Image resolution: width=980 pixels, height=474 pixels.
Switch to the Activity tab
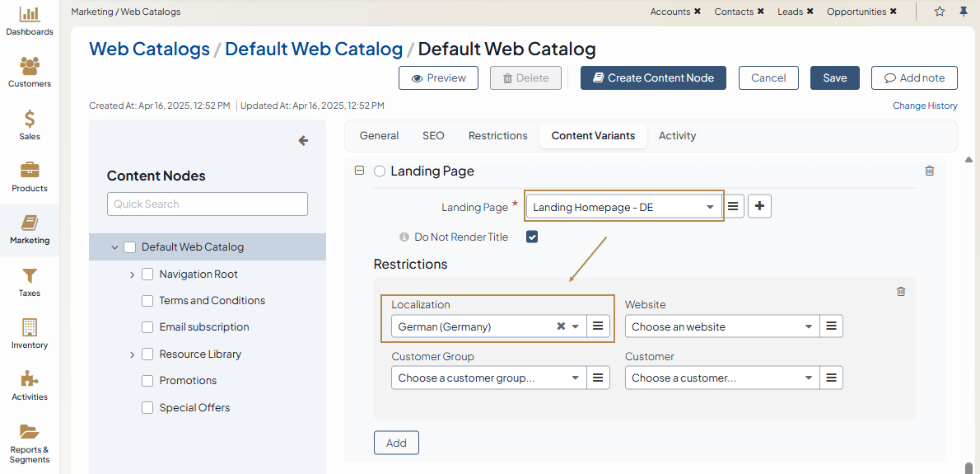click(x=677, y=136)
